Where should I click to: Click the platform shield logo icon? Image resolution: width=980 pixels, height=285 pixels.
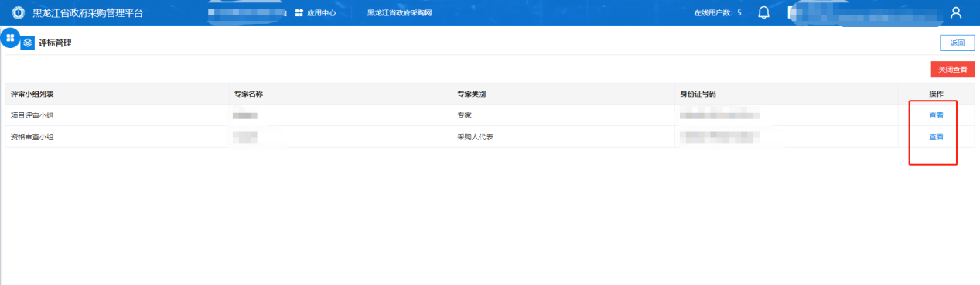pyautogui.click(x=19, y=13)
